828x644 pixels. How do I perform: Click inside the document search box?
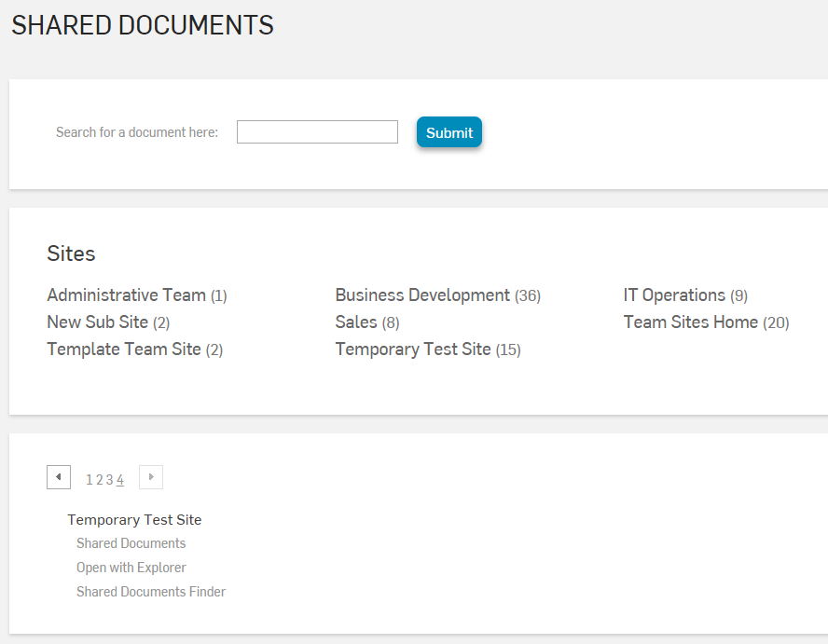coord(316,131)
